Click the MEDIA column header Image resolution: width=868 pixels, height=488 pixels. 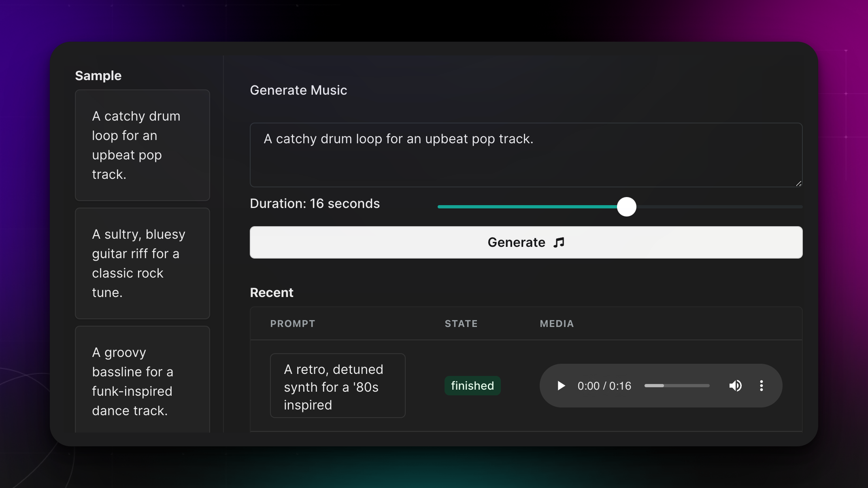pyautogui.click(x=557, y=324)
